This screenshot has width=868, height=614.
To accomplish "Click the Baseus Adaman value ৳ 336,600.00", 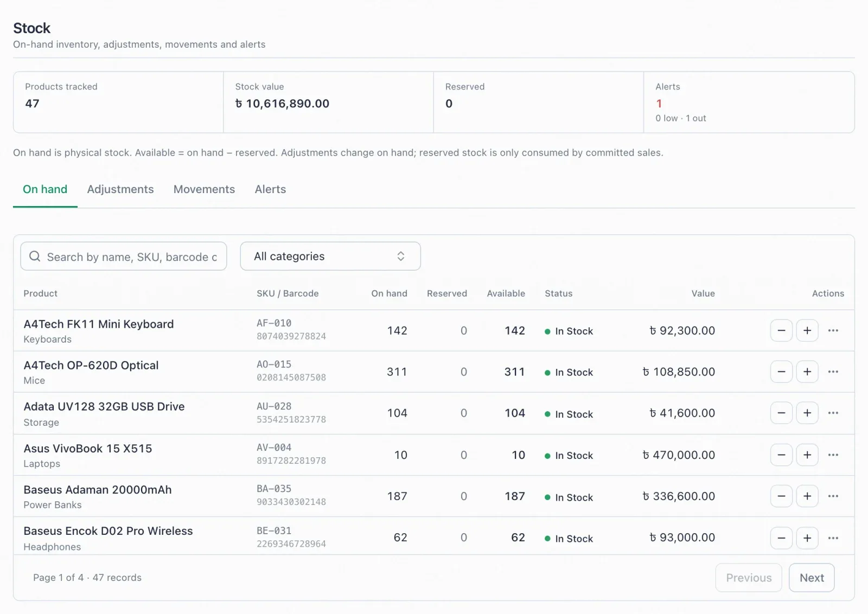I will point(679,496).
